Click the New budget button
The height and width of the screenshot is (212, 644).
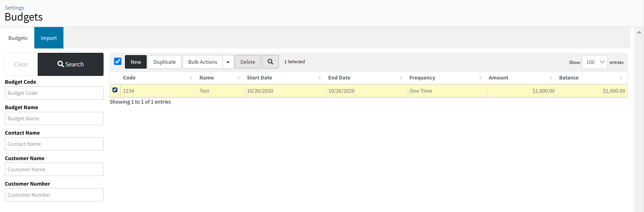point(136,62)
